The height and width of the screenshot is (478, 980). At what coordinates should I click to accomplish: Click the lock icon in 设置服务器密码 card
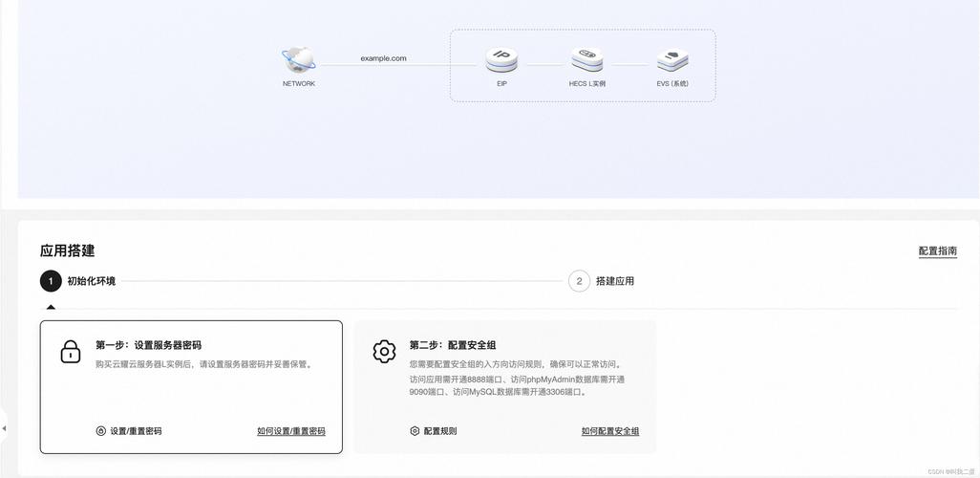pos(71,352)
